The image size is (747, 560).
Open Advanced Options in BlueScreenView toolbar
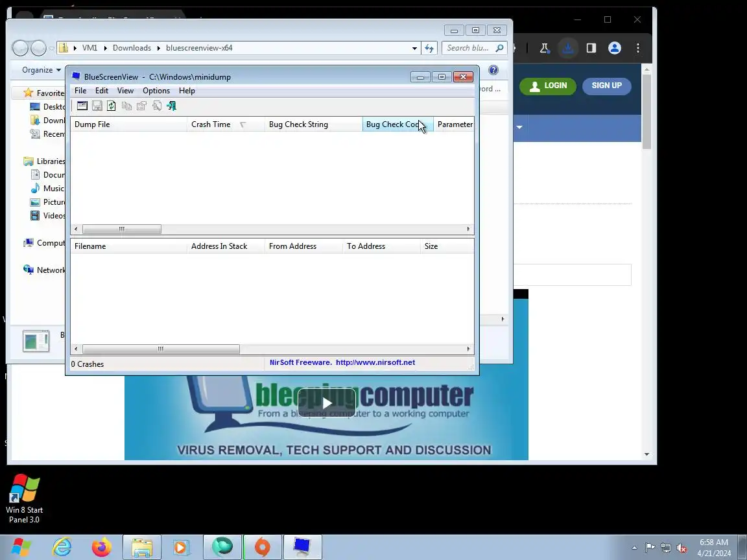[x=82, y=106]
